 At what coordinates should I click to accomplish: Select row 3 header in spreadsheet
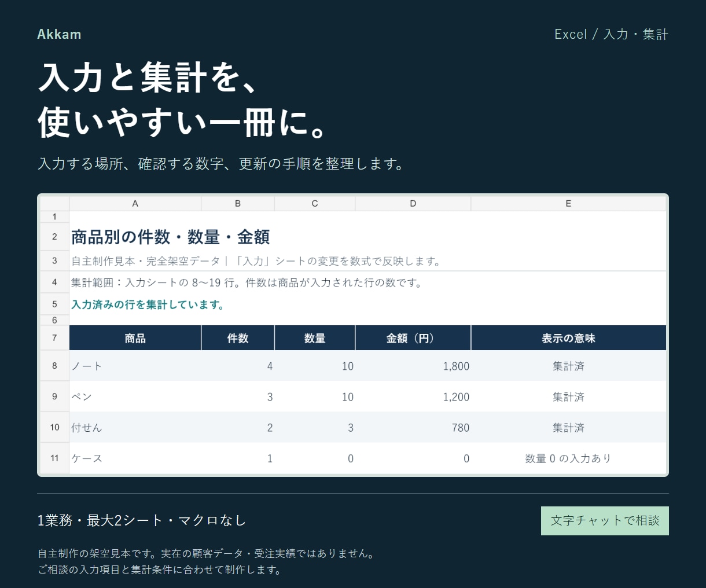coord(54,261)
